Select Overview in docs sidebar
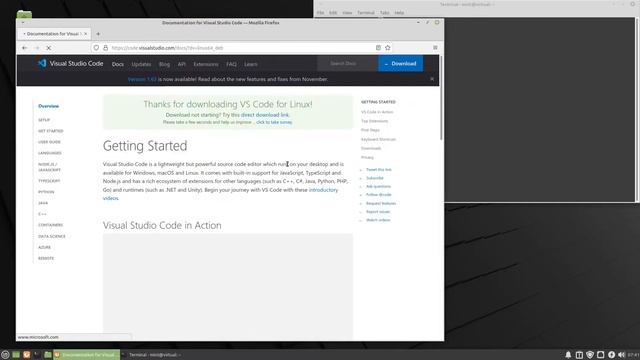This screenshot has height=360, width=640. coord(49,106)
